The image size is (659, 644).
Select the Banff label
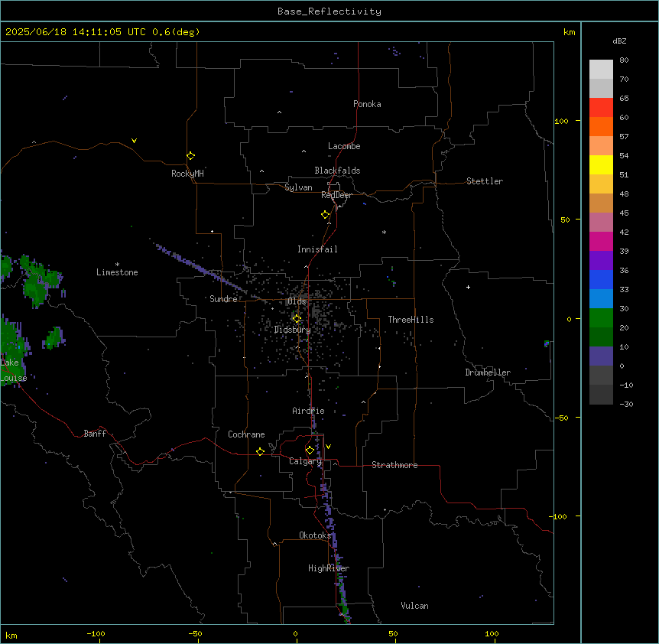point(95,434)
